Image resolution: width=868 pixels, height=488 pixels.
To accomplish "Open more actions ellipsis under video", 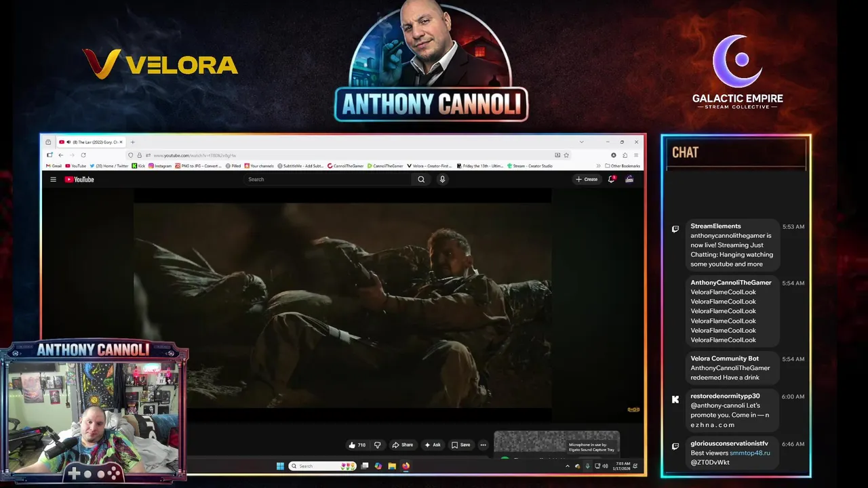I will click(x=483, y=445).
